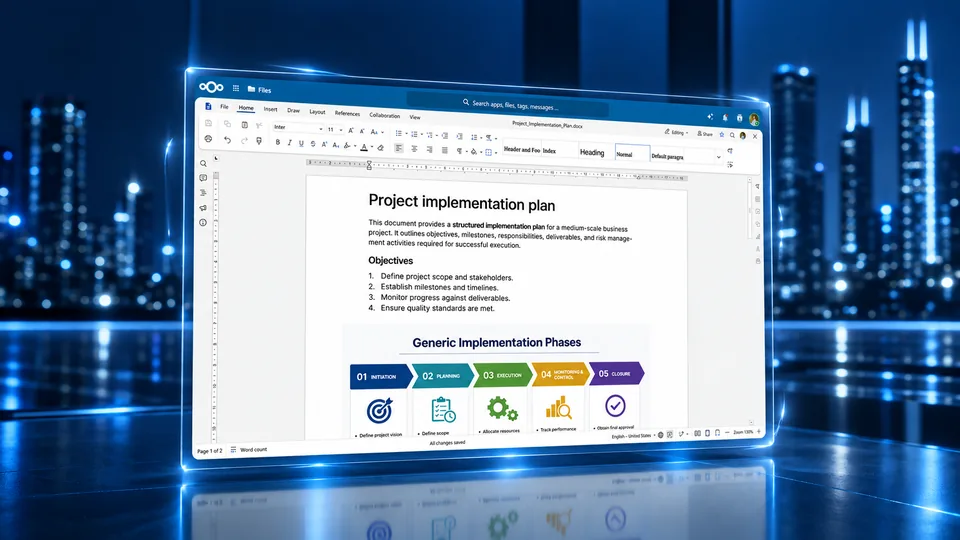Open the app grid menu icon
This screenshot has width=960, height=540.
[x=236, y=88]
